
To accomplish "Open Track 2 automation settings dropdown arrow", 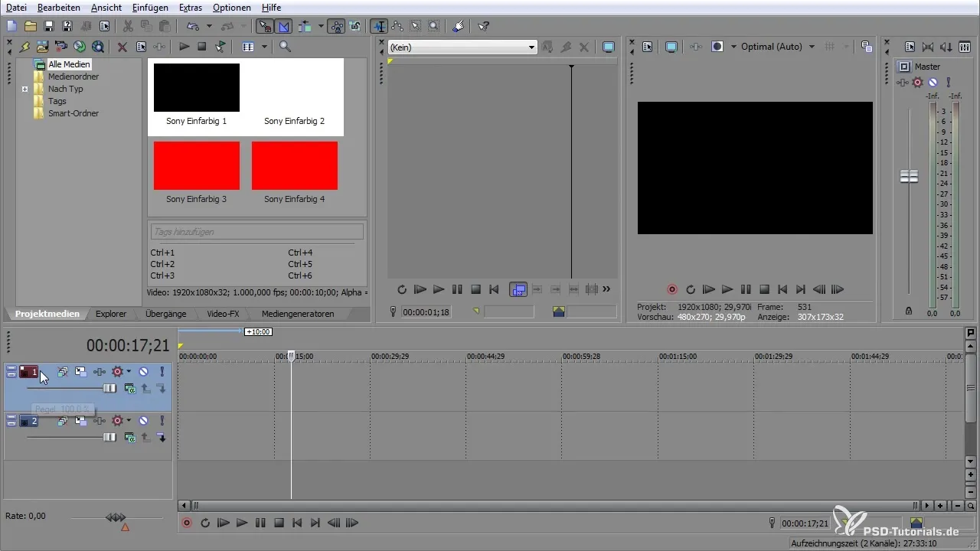I will pos(129,420).
